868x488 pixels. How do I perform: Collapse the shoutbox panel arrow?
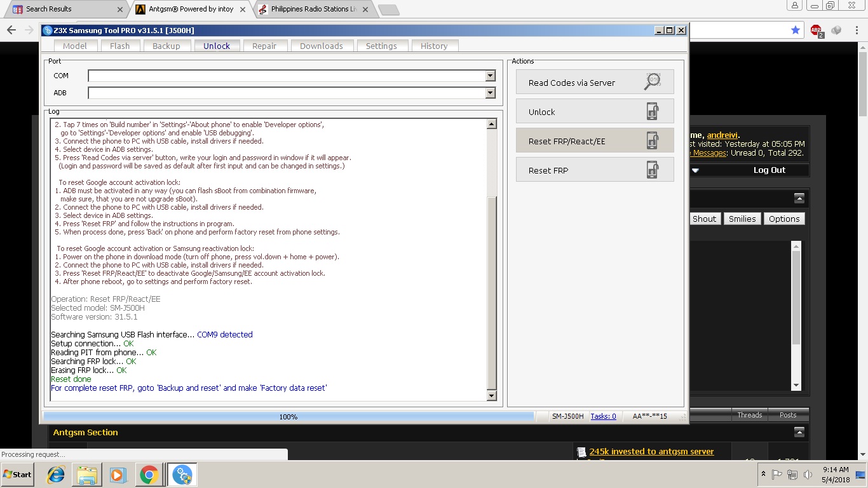pyautogui.click(x=799, y=198)
